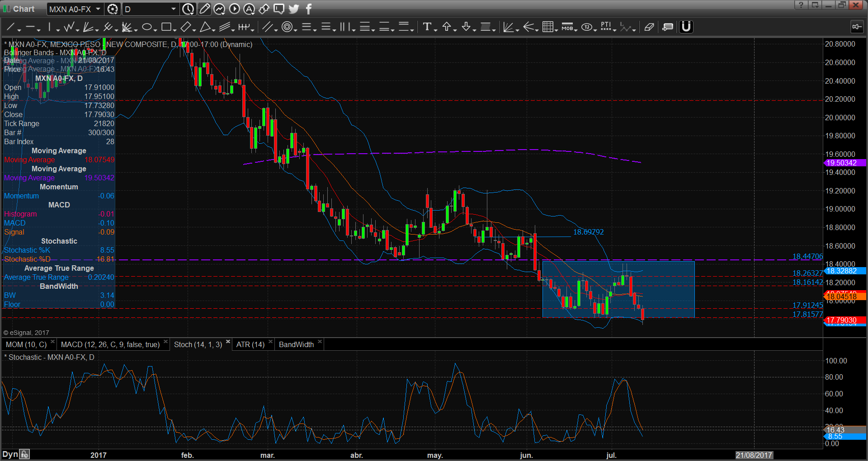868x461 pixels.
Task: Expand the MOB tool options arrow
Action: pos(576,30)
